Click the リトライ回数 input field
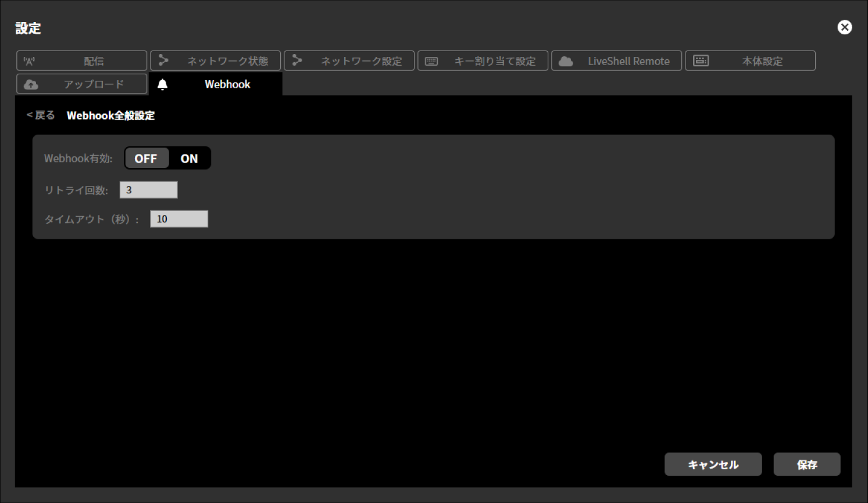The height and width of the screenshot is (503, 868). click(148, 189)
